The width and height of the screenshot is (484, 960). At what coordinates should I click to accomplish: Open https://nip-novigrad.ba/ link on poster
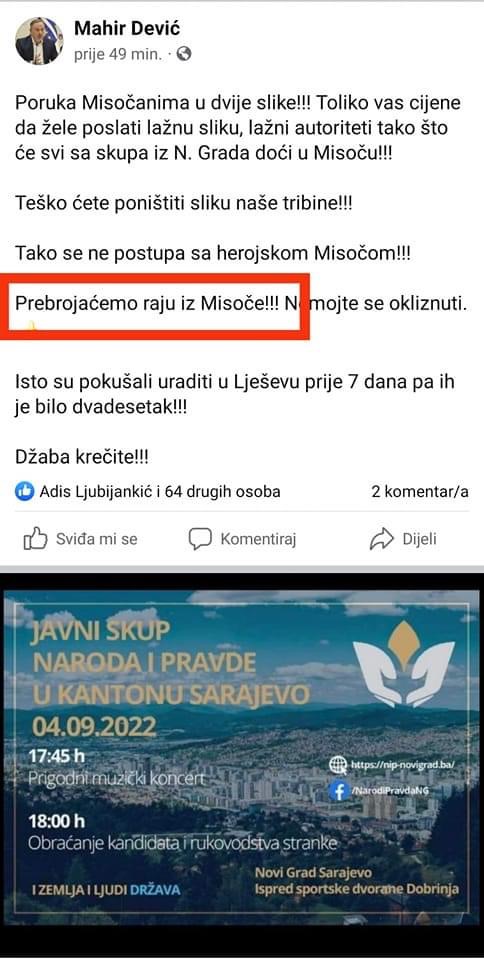[x=403, y=765]
